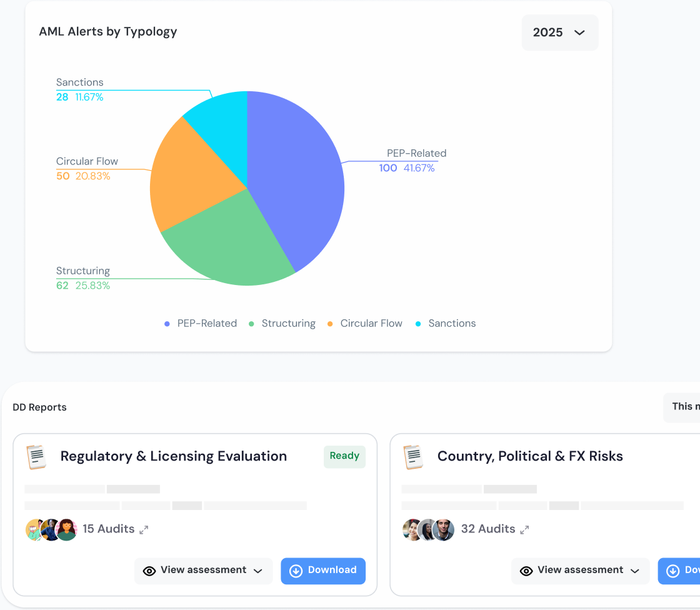700x610 pixels.
Task: Click first auditor avatar on Country risks report
Action: (410, 529)
